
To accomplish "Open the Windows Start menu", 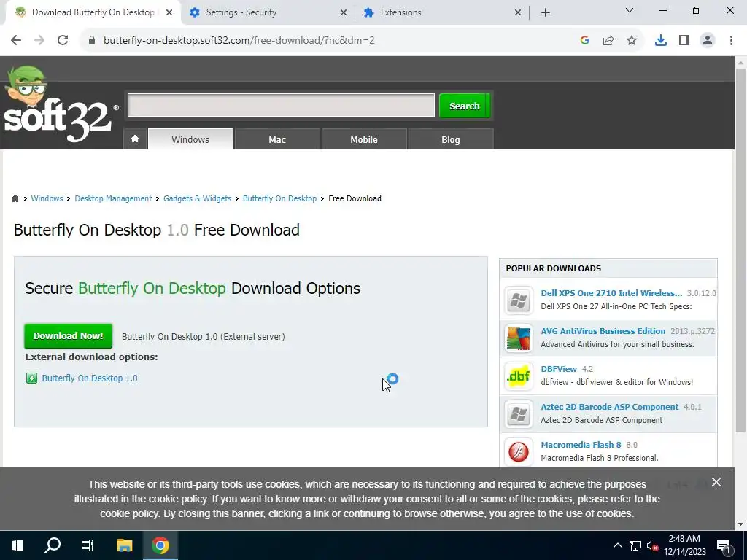I will (x=18, y=545).
